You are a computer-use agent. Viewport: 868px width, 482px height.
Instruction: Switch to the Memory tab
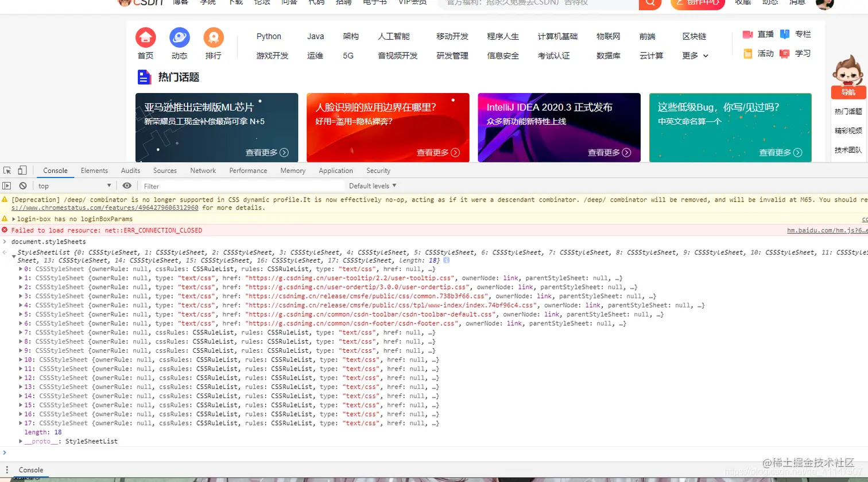coord(293,171)
